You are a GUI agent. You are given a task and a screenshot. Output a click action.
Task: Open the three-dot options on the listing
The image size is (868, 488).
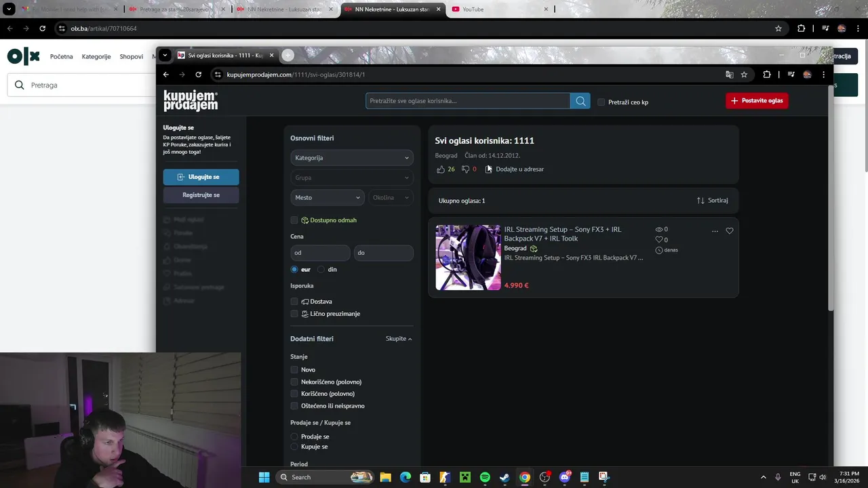tap(715, 231)
